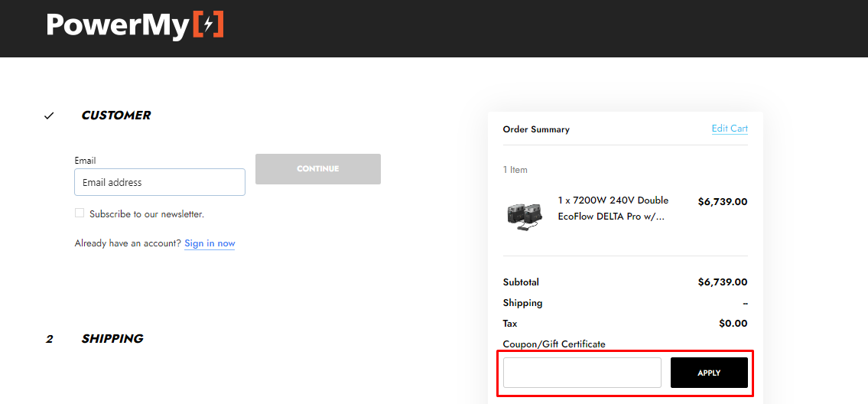This screenshot has height=404, width=868.
Task: Click the SHIPPING section heading
Action: pos(112,339)
